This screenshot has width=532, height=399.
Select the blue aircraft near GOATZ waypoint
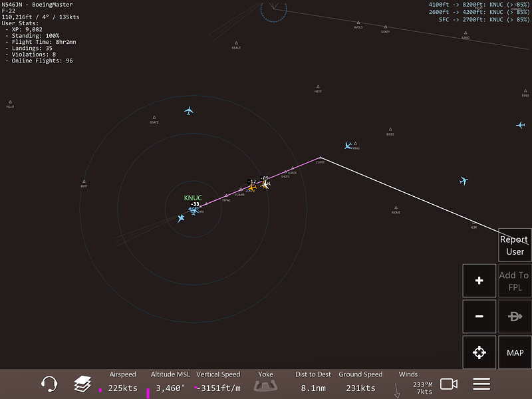189,110
